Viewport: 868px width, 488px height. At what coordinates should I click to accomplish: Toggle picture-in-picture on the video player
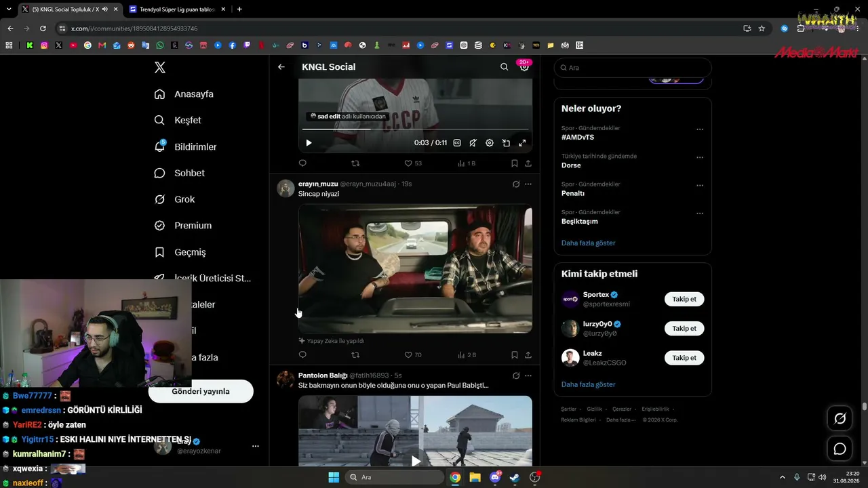pyautogui.click(x=506, y=143)
